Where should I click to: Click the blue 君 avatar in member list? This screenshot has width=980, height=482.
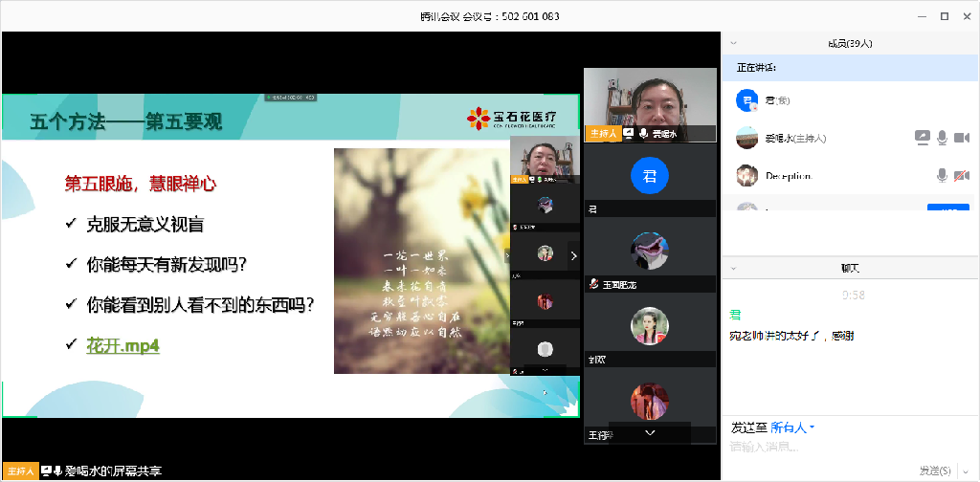[x=746, y=99]
